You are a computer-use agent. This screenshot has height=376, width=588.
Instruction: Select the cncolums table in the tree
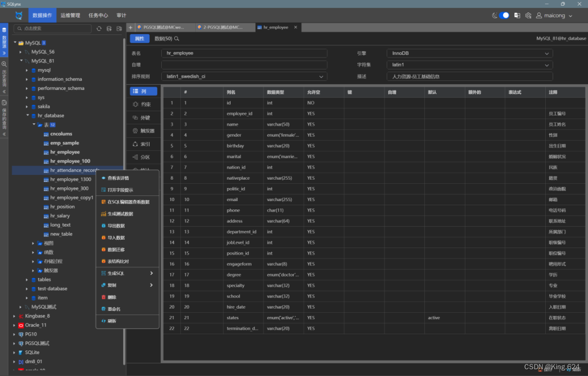[61, 134]
